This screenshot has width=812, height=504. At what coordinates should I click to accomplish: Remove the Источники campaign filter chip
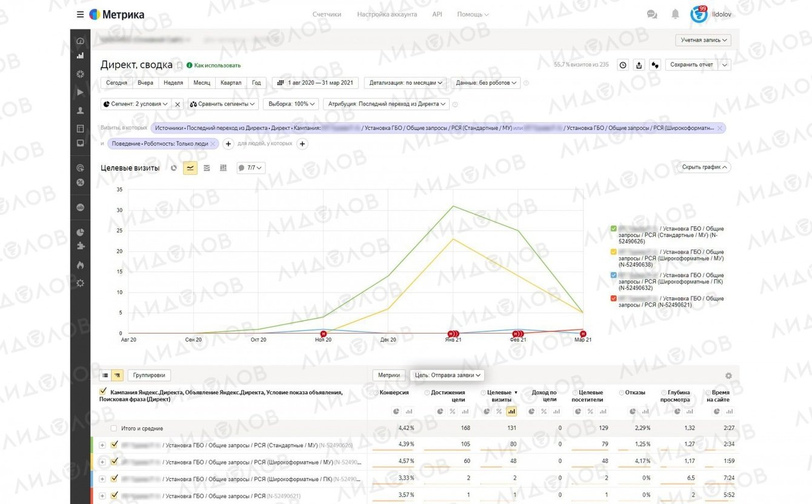[x=720, y=128]
